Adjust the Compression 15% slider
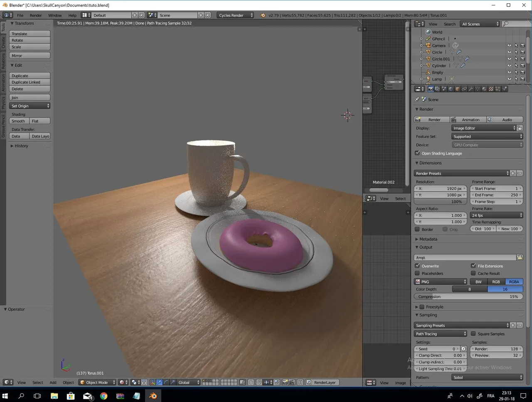The width and height of the screenshot is (532, 402). coord(468,297)
